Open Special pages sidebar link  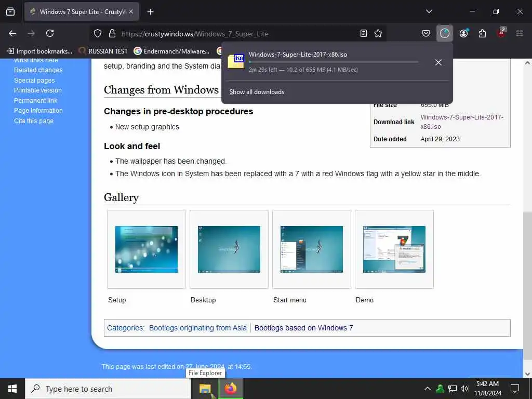click(x=34, y=81)
